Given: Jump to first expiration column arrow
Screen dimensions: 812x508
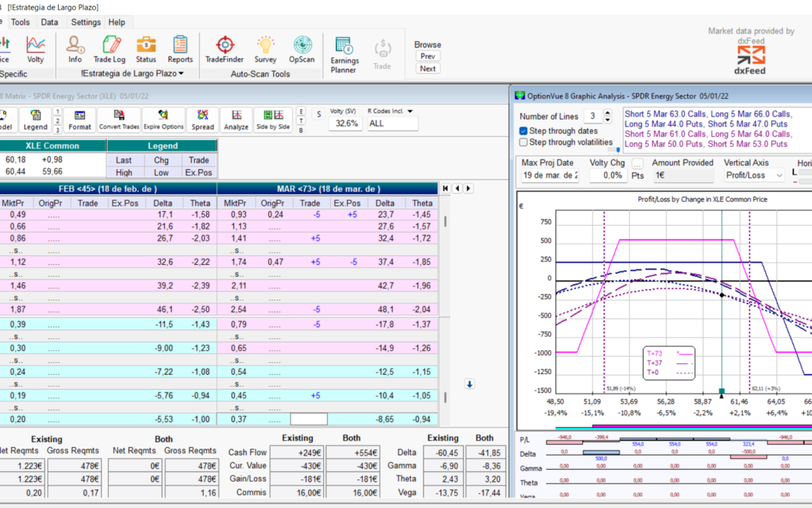Looking at the screenshot, I should pyautogui.click(x=445, y=189).
